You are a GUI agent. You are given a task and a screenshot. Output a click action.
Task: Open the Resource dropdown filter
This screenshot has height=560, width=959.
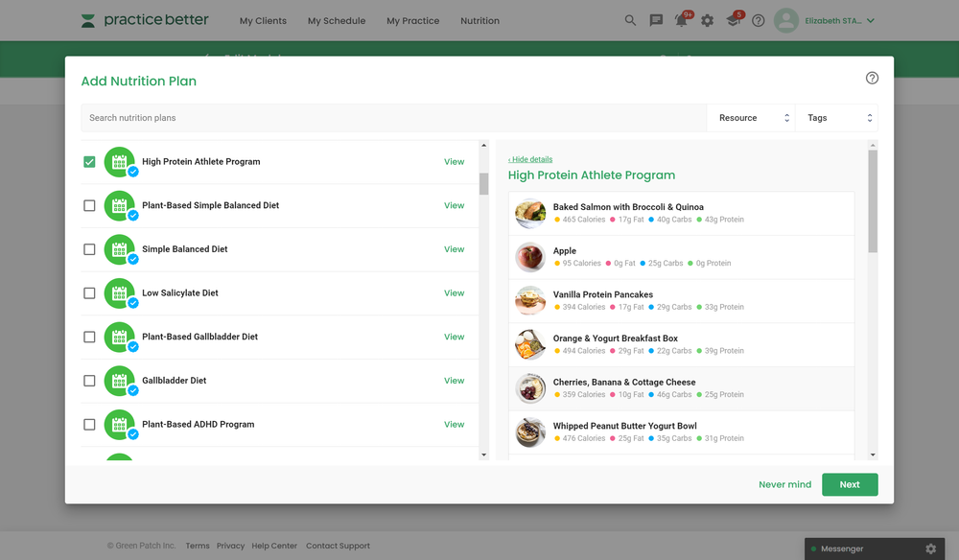[x=752, y=117]
